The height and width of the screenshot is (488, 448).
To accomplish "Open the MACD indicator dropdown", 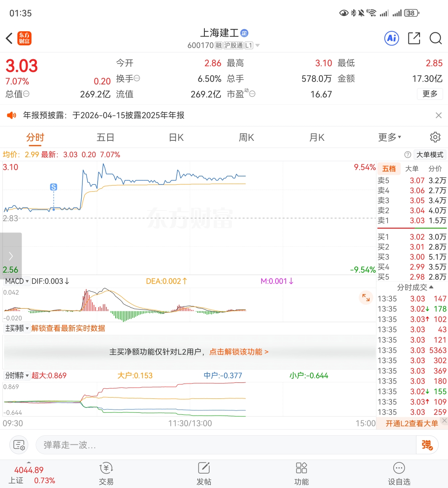I will pos(16,281).
